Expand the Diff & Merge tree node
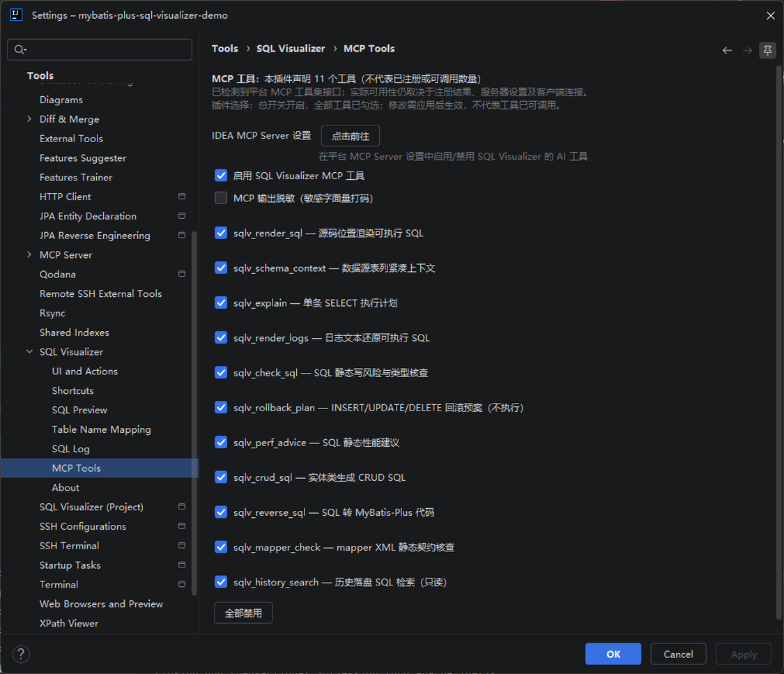 pyautogui.click(x=29, y=119)
